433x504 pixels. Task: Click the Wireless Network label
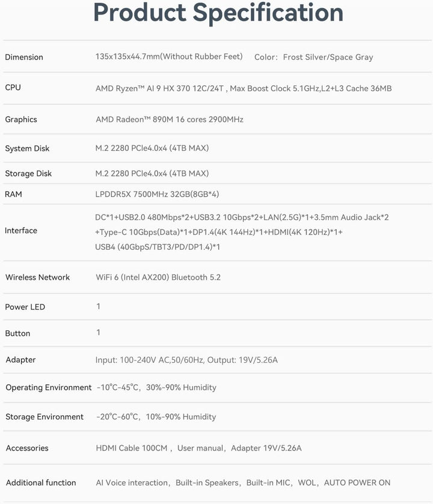(x=37, y=278)
